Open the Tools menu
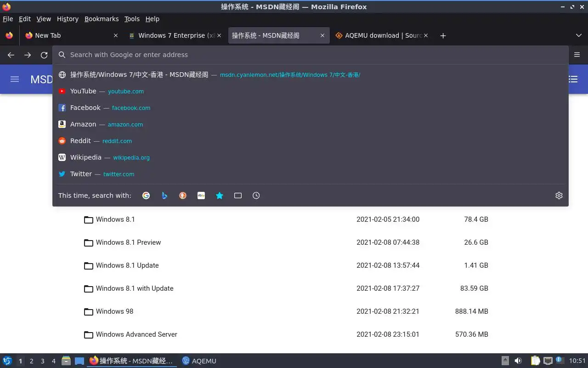 [132, 19]
